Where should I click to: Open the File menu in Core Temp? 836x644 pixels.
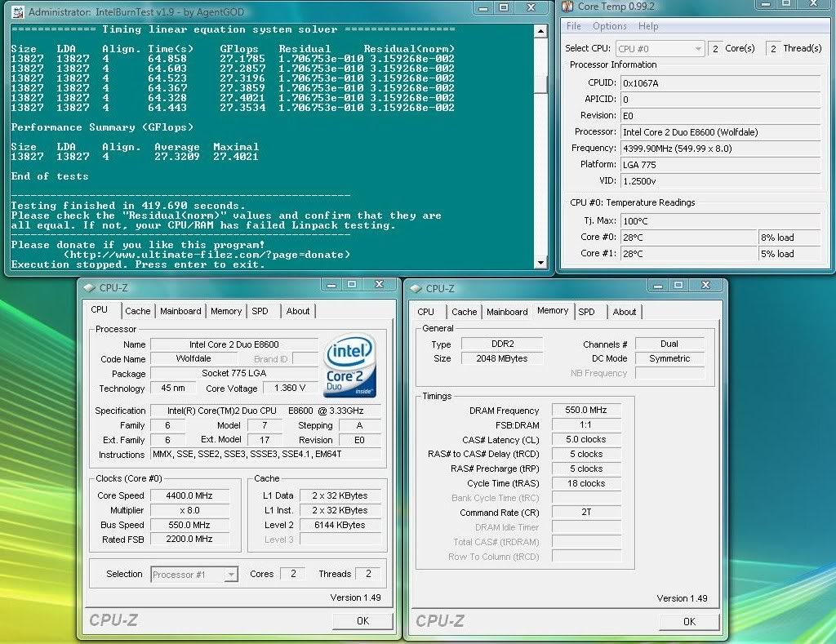tap(574, 26)
